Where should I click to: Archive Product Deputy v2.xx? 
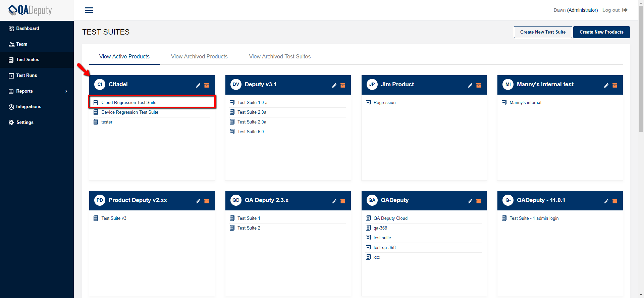click(x=207, y=201)
